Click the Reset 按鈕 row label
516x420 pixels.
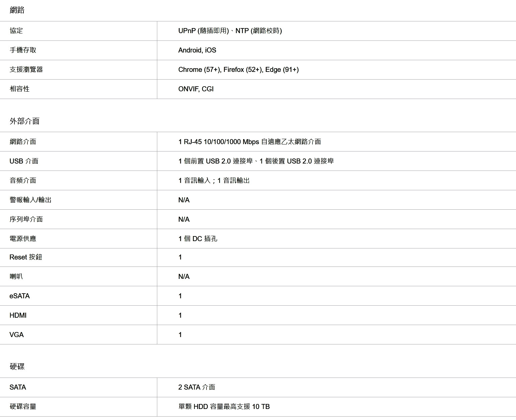[26, 257]
